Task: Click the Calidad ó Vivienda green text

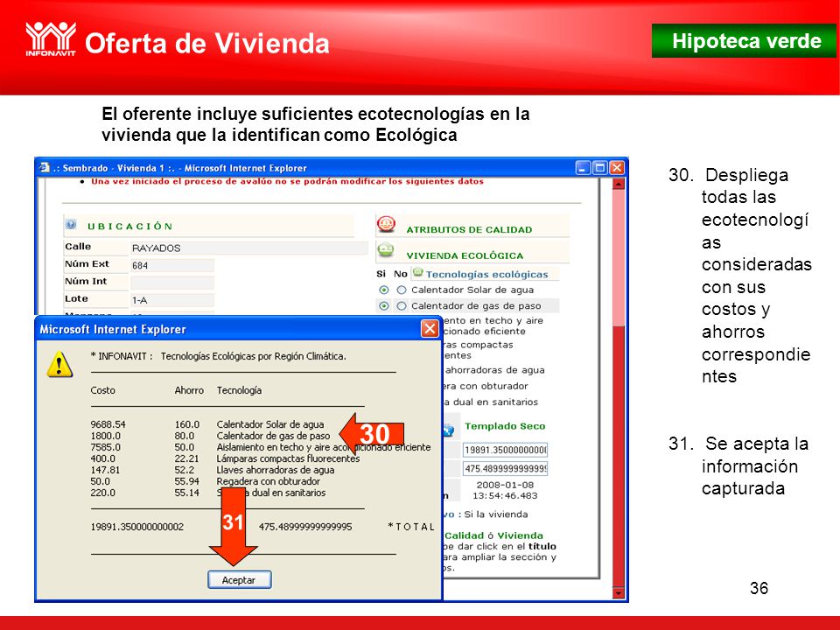Action: [493, 535]
